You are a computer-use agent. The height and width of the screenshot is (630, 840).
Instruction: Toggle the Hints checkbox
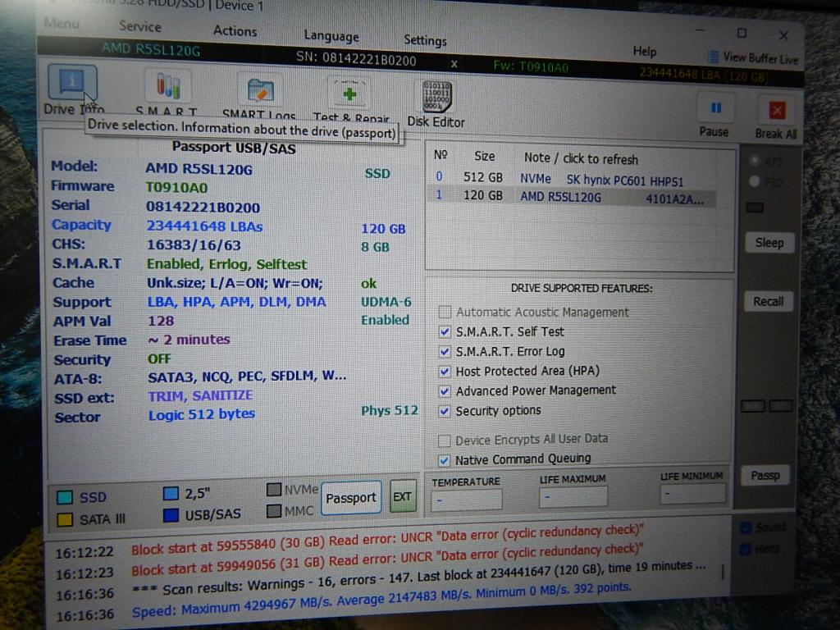pos(745,549)
